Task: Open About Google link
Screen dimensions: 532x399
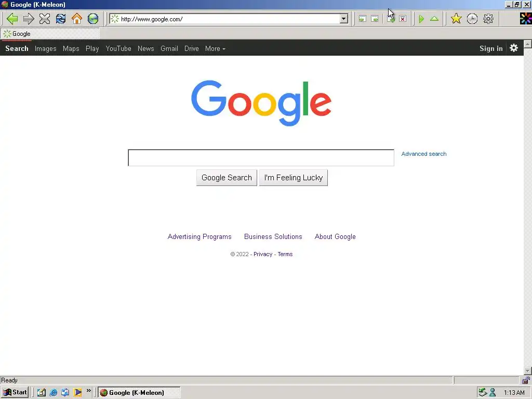Action: (335, 236)
